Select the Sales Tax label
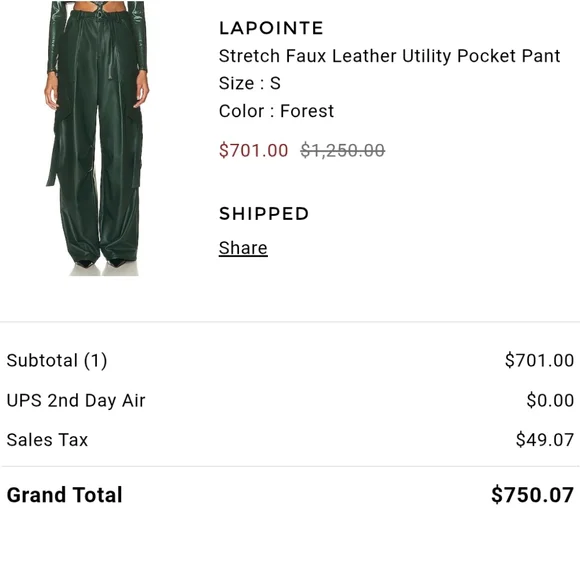 point(47,440)
